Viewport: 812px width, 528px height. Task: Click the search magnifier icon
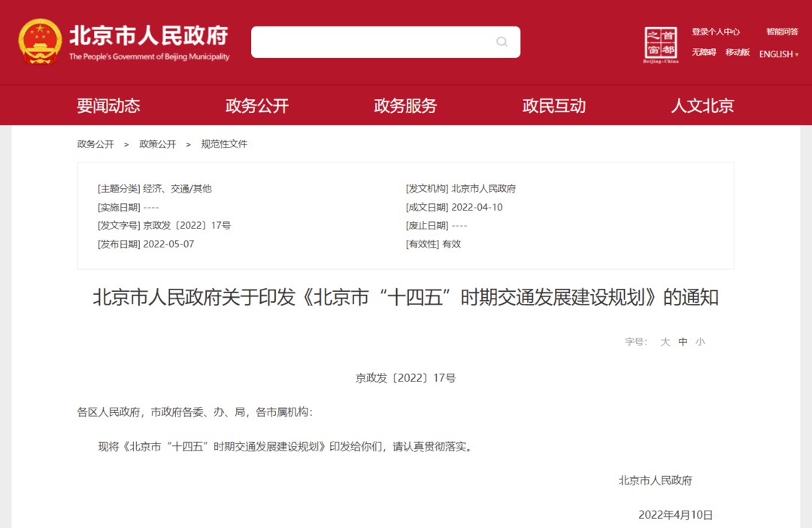click(x=501, y=42)
